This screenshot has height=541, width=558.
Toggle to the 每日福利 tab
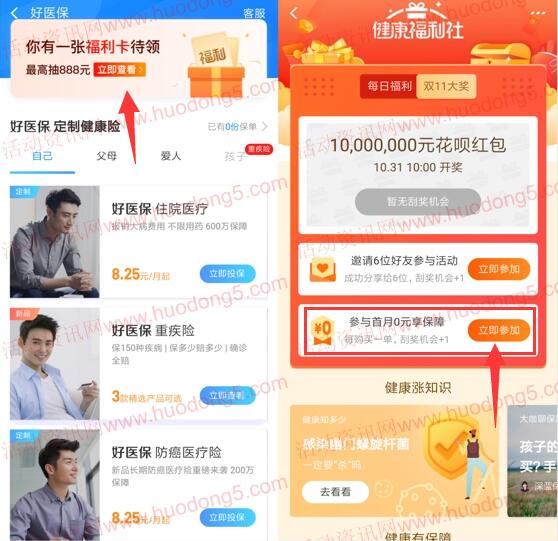click(x=389, y=86)
